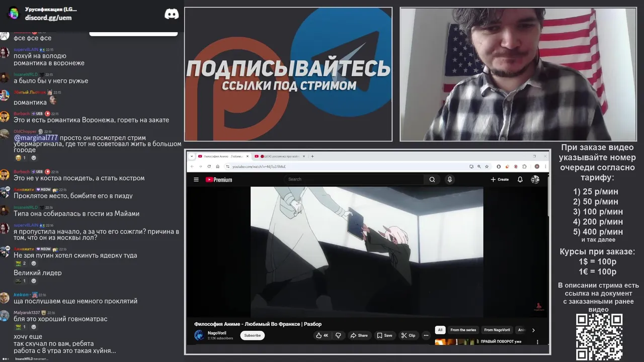Select the From the series chip
The width and height of the screenshot is (644, 362).
pos(463,330)
